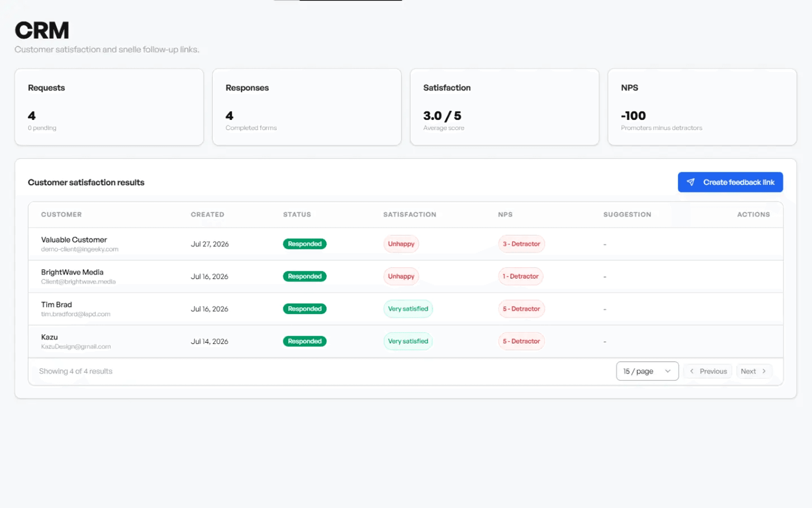This screenshot has width=812, height=508.
Task: Go to the Next page
Action: point(754,371)
